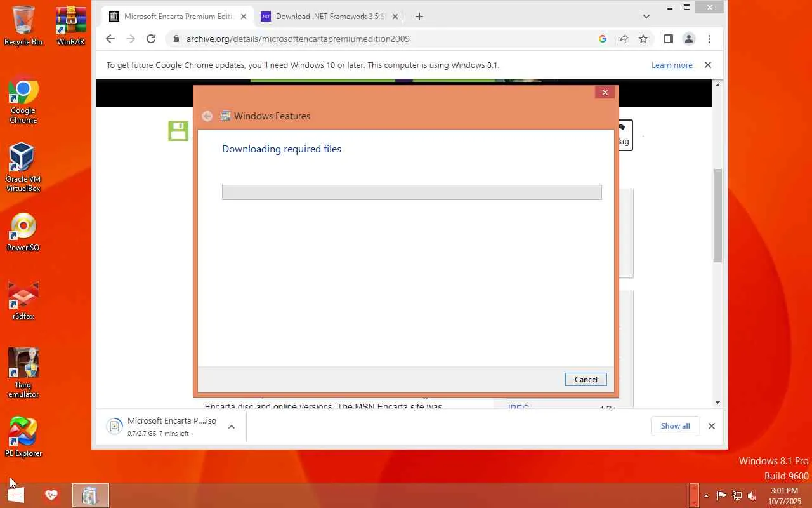The image size is (812, 508).
Task: Minimize the Chrome window
Action: point(670,8)
